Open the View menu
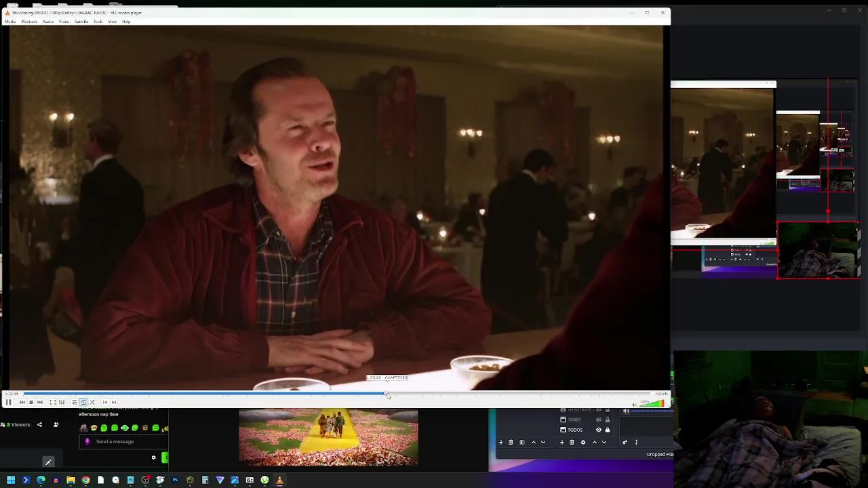 click(x=112, y=22)
